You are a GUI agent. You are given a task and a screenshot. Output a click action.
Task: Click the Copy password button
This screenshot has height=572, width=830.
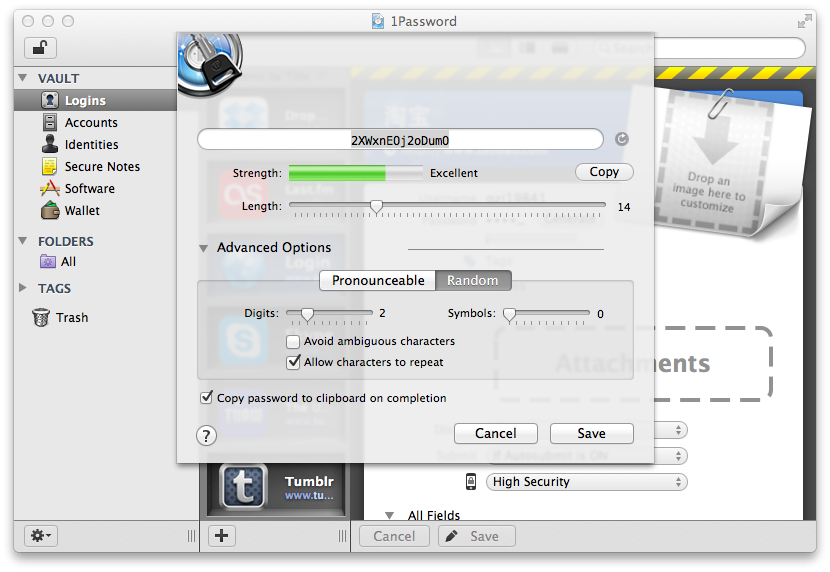tap(604, 172)
